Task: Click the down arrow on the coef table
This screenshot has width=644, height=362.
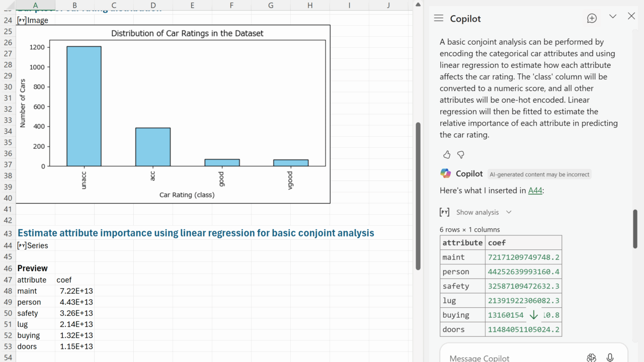Action: coord(533,315)
